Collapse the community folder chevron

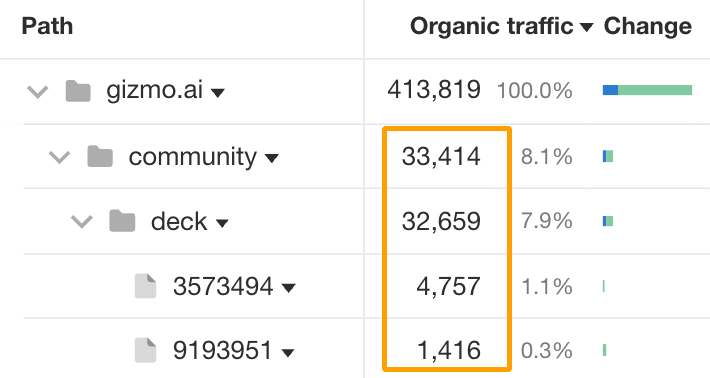click(x=59, y=157)
